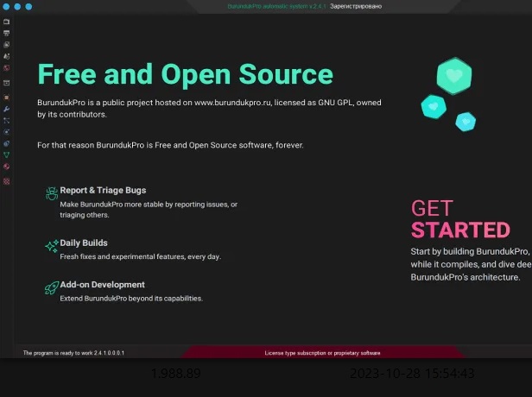Click the Free and Open Source title

[x=185, y=73]
